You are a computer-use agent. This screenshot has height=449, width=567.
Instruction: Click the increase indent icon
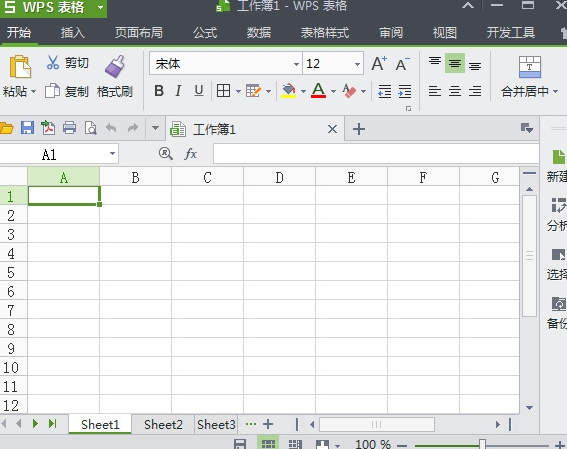[x=405, y=91]
